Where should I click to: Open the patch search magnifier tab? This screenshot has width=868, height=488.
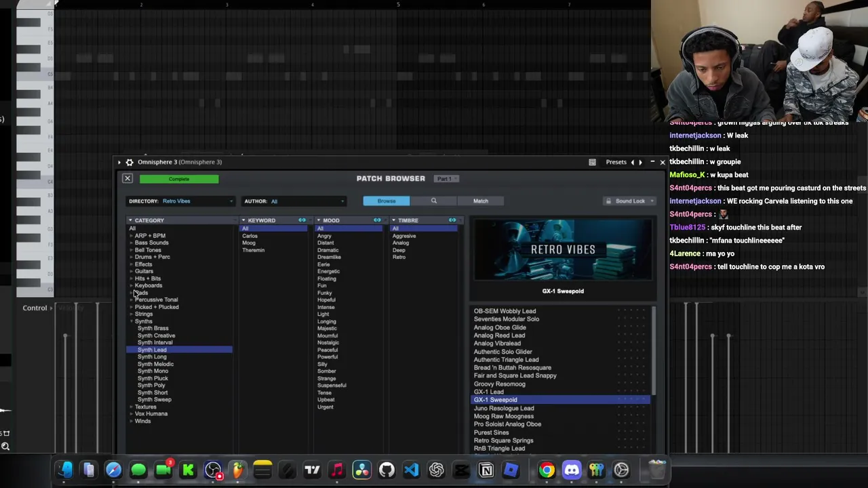pyautogui.click(x=434, y=201)
